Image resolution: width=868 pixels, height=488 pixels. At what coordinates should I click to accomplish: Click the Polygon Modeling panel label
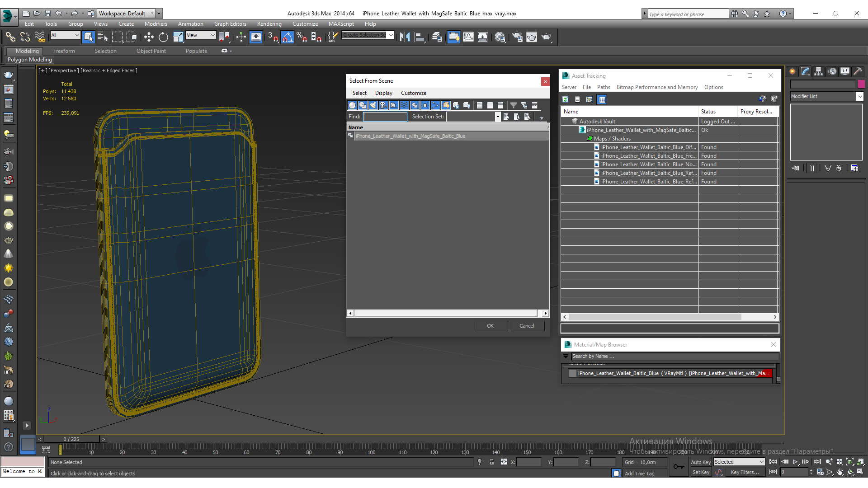[30, 60]
